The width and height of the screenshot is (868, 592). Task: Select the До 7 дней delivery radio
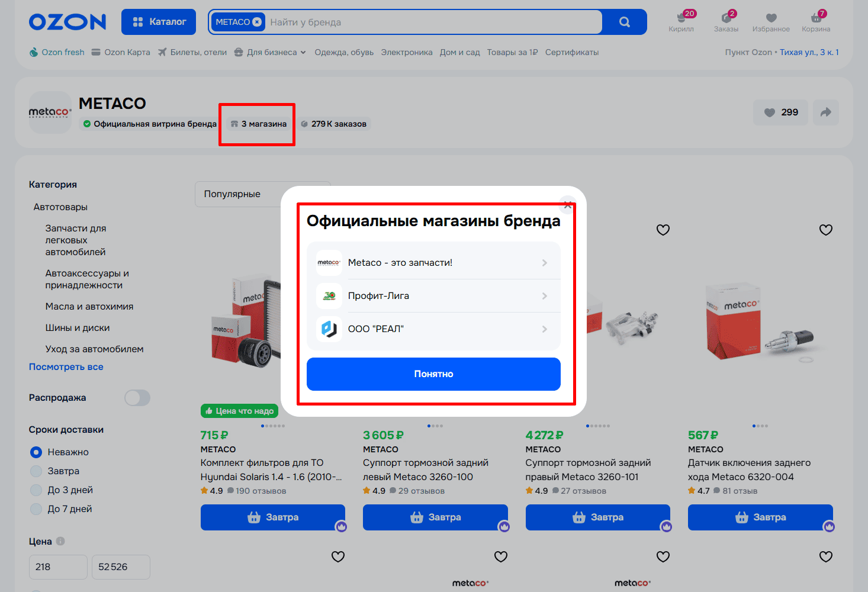(36, 509)
